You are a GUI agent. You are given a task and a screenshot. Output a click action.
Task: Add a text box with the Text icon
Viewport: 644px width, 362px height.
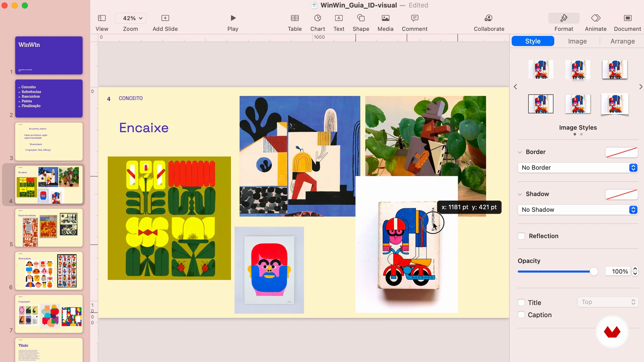point(339,18)
